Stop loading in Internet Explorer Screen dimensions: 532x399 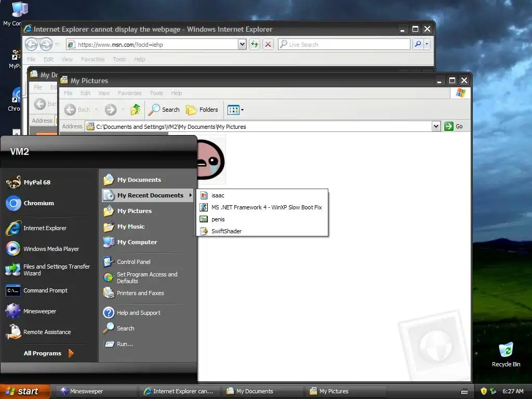tap(268, 45)
